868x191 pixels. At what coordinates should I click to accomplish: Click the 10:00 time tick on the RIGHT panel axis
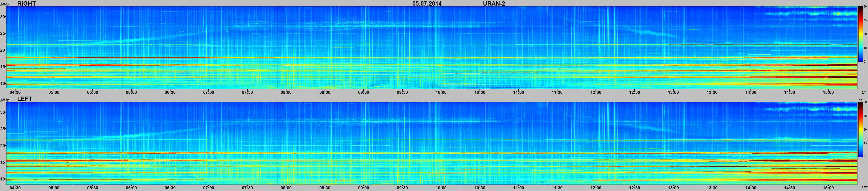point(441,92)
